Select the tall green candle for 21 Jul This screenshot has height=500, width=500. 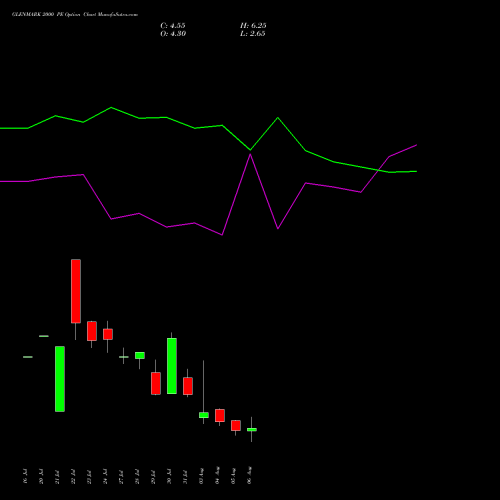pos(60,379)
